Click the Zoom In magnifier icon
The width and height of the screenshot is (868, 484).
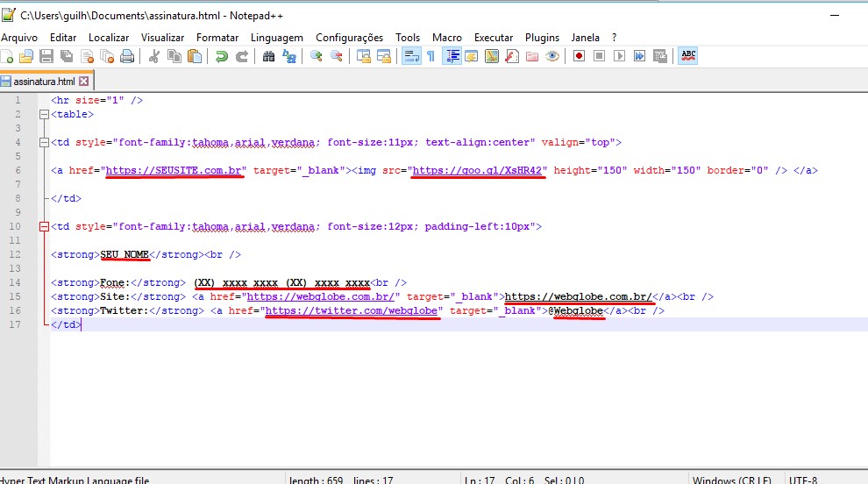317,56
